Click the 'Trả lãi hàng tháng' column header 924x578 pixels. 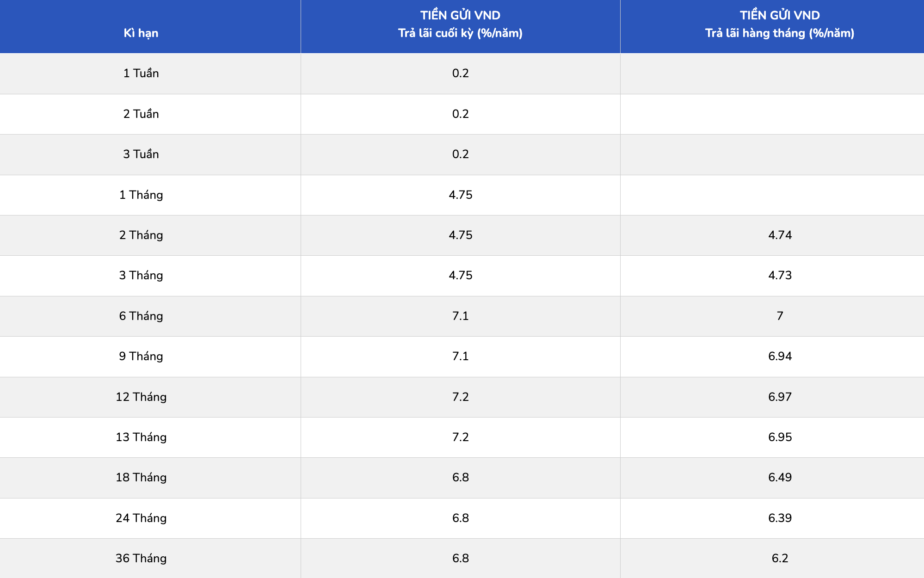780,25
